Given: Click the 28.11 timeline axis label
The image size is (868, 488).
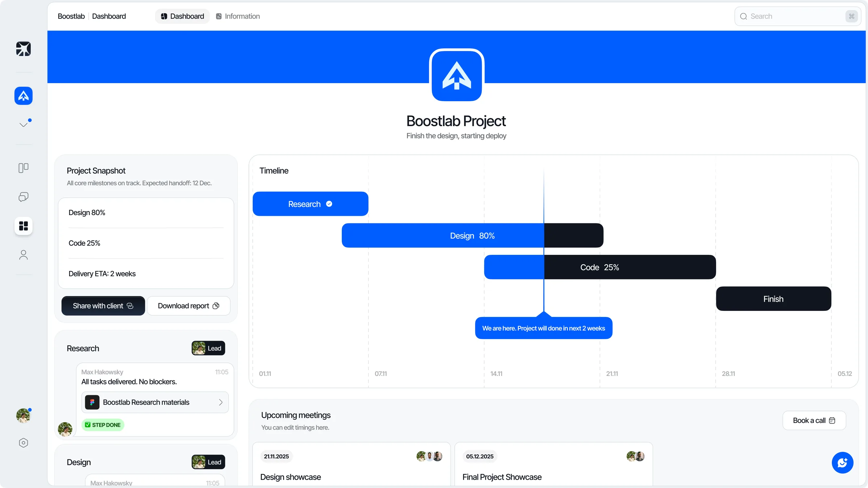Looking at the screenshot, I should tap(728, 374).
